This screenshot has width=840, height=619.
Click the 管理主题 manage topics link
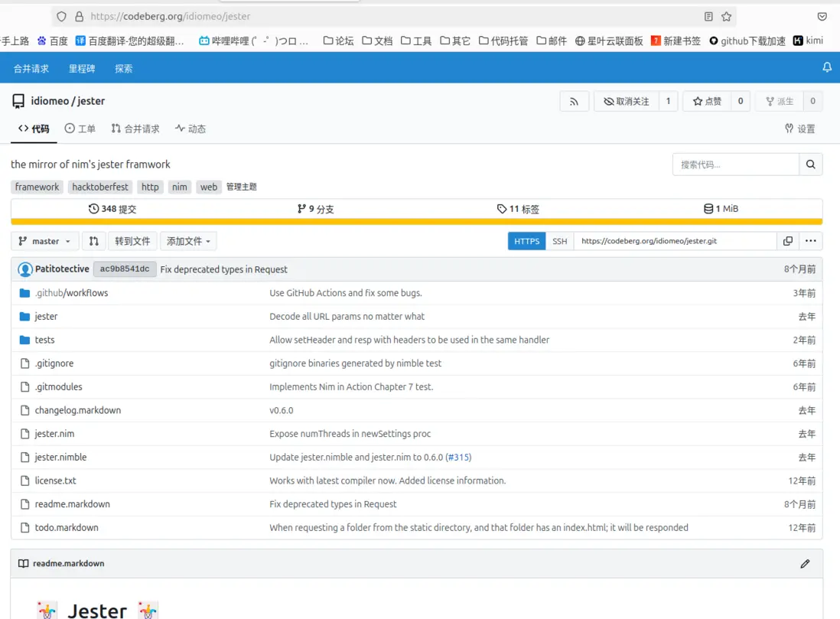[x=241, y=187]
